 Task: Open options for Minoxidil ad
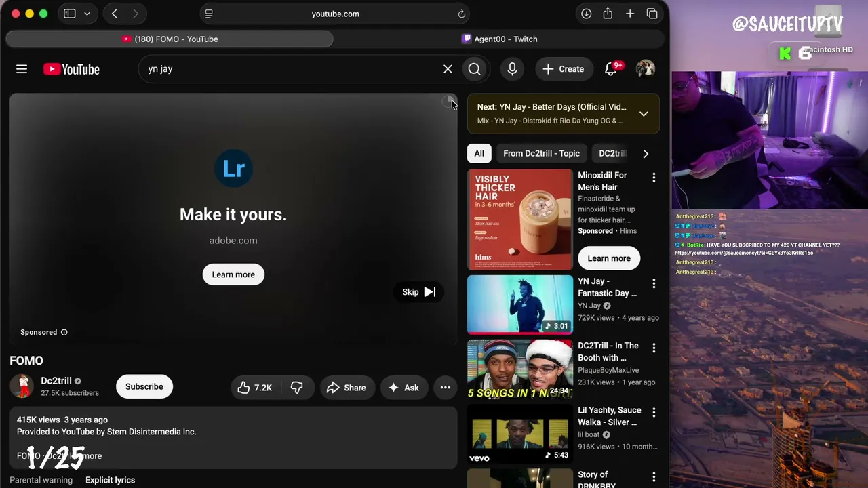pos(654,178)
